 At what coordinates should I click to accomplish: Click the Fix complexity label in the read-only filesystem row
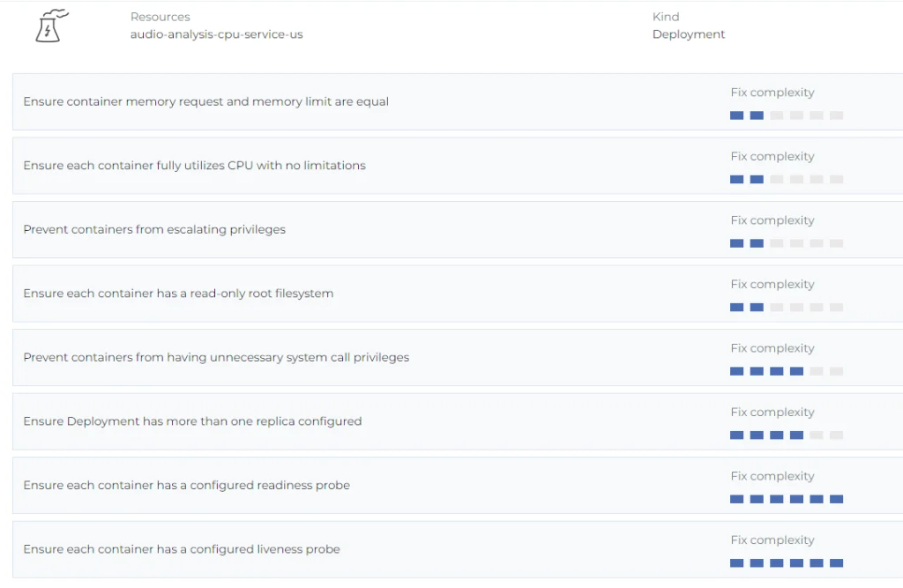[772, 285]
